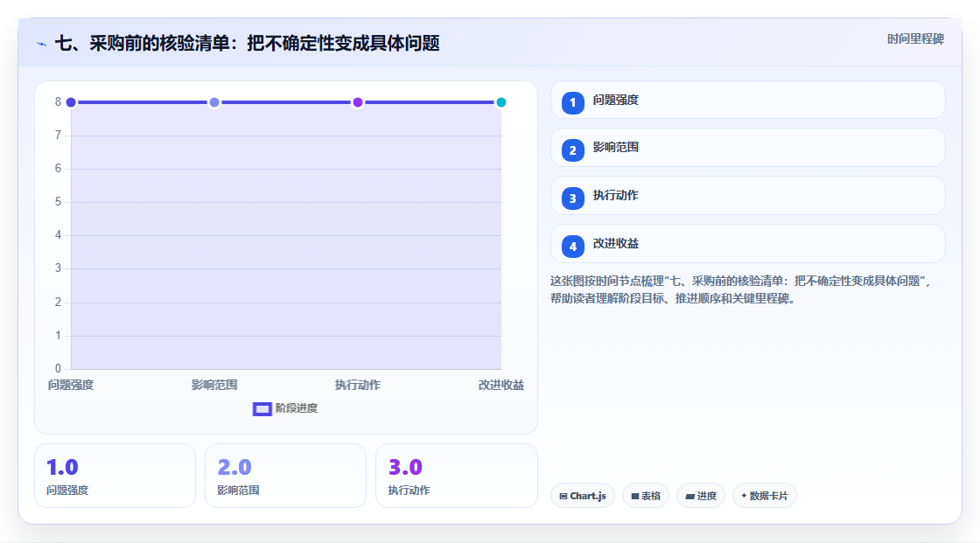Open the 1.0 问题强度 data card
Viewport: 980px width, 543px height.
coord(115,477)
